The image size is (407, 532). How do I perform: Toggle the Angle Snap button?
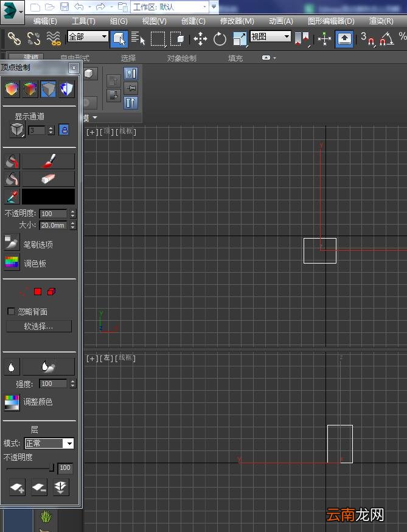tap(387, 39)
